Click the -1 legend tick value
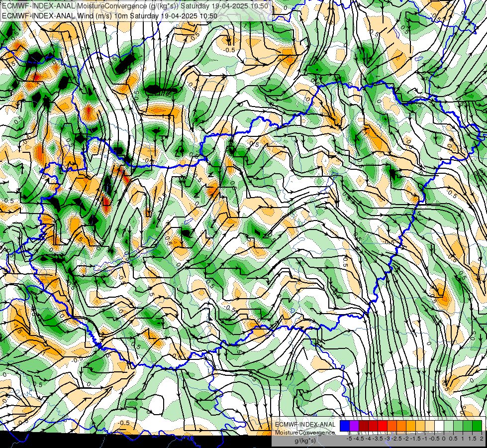Image resolution: width=487 pixels, height=448 pixels. tap(425, 439)
